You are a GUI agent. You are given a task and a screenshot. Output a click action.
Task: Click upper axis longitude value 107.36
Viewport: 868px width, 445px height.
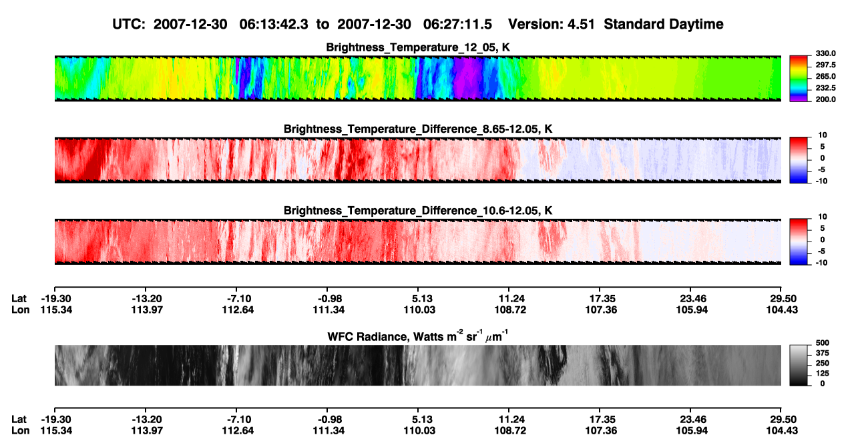point(600,310)
